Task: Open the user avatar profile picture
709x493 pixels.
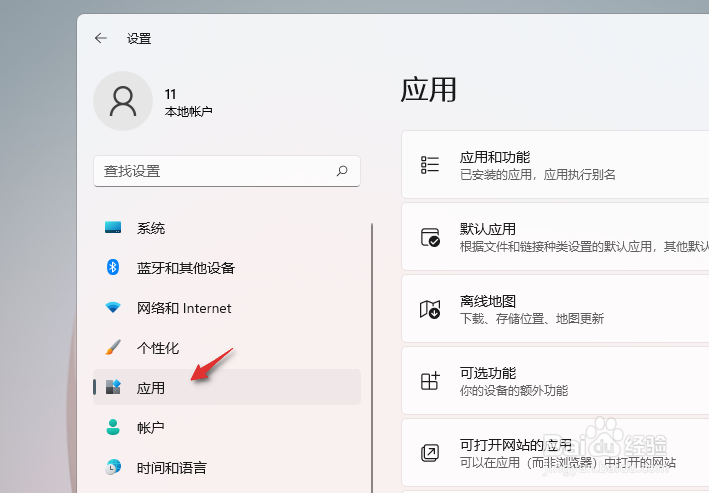Action: [x=123, y=101]
